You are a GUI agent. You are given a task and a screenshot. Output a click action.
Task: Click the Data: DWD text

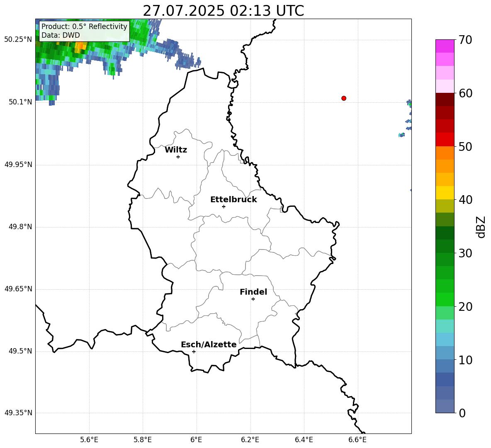coord(61,35)
